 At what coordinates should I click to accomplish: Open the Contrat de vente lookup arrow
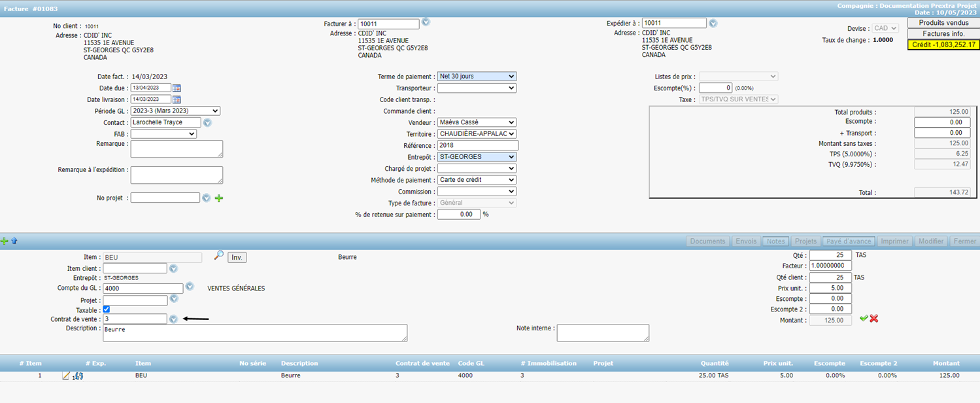pos(174,319)
